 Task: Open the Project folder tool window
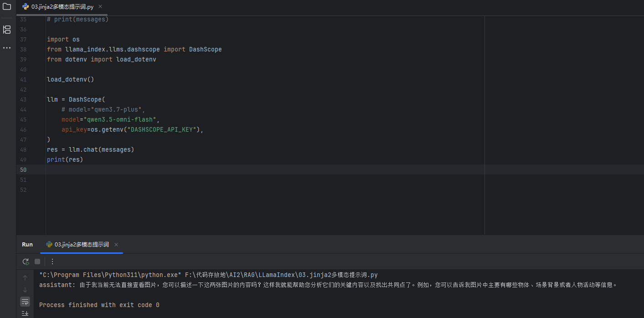[x=7, y=6]
